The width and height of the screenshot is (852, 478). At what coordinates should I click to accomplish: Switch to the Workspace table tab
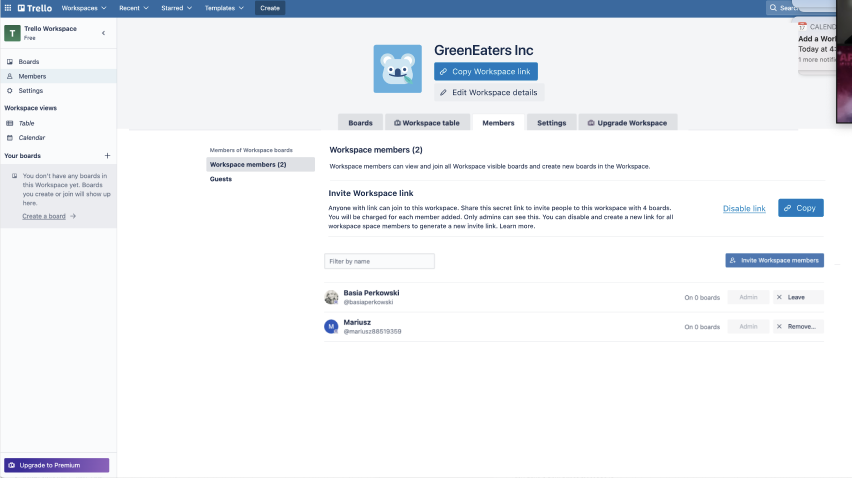(x=427, y=123)
